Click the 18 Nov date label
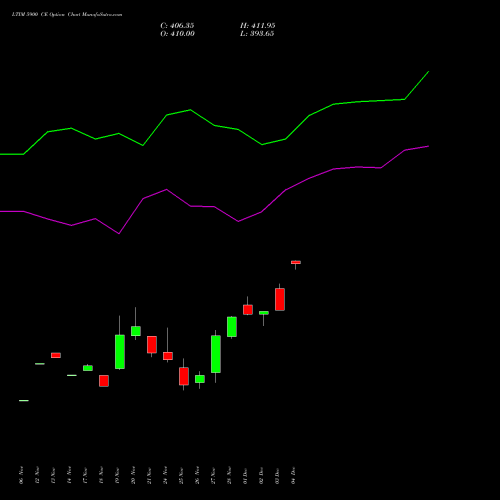The height and width of the screenshot is (500, 500). (101, 475)
